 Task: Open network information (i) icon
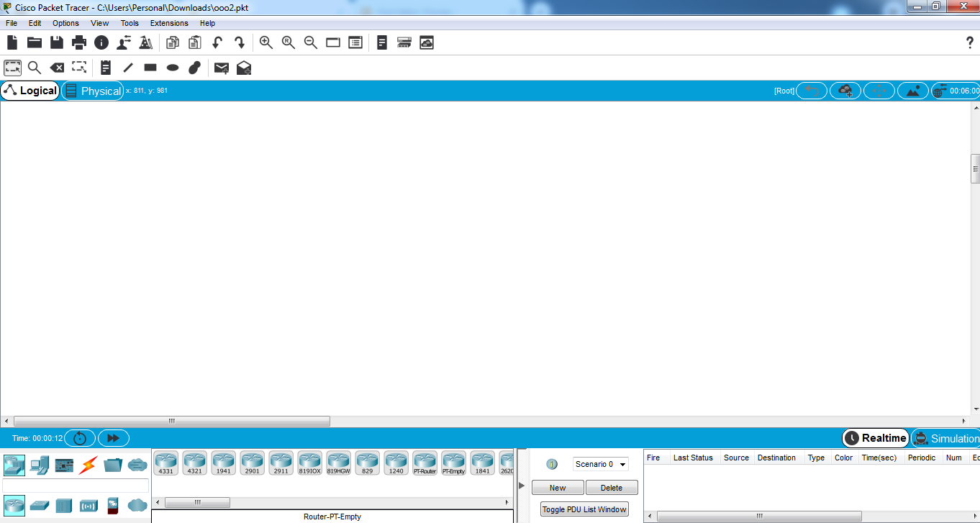coord(101,42)
